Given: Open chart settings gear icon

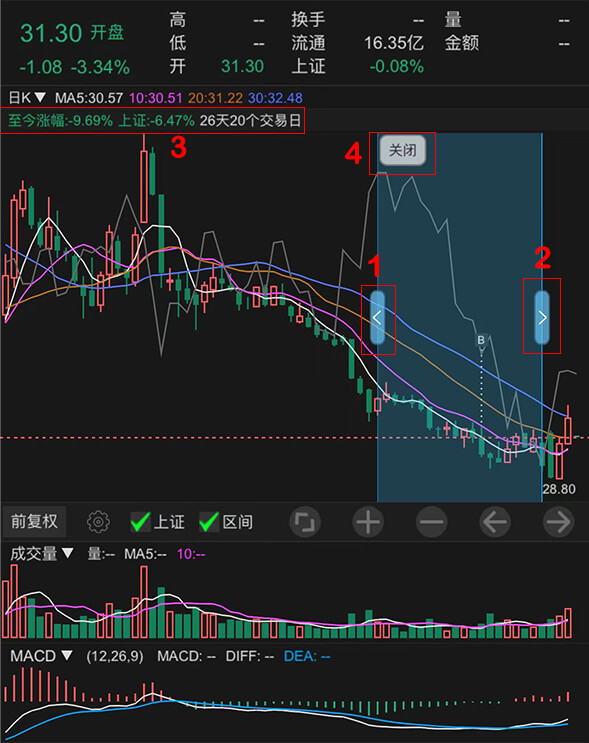Looking at the screenshot, I should [x=98, y=522].
